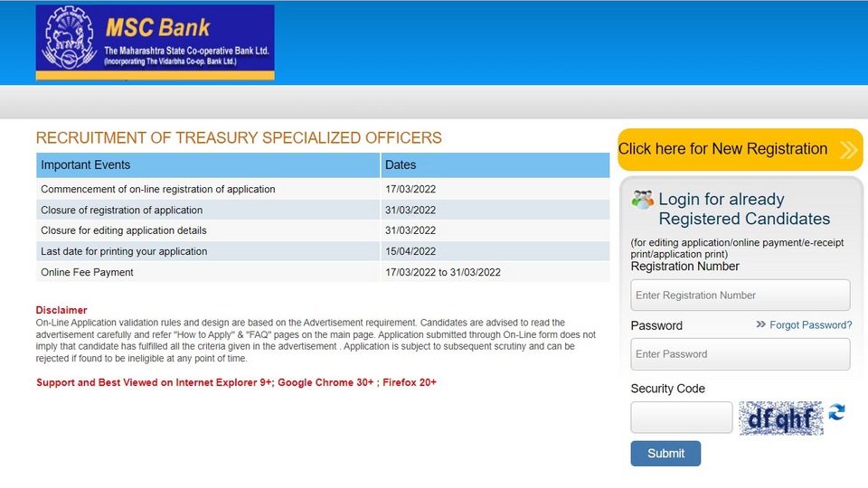
Task: Click '17/03/2022 to 31/03/2022' fee payment dates
Action: pos(443,272)
